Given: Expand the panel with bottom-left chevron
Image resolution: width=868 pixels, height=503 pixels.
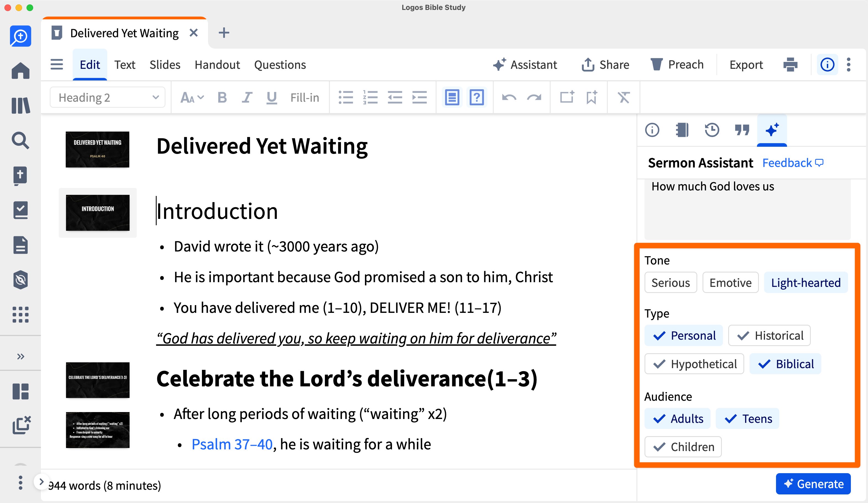Looking at the screenshot, I should coord(41,481).
